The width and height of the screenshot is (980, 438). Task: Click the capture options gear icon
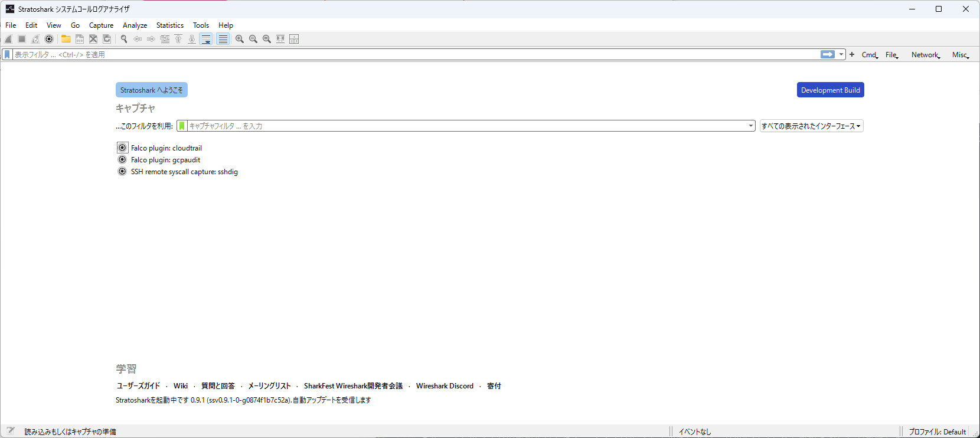(49, 39)
